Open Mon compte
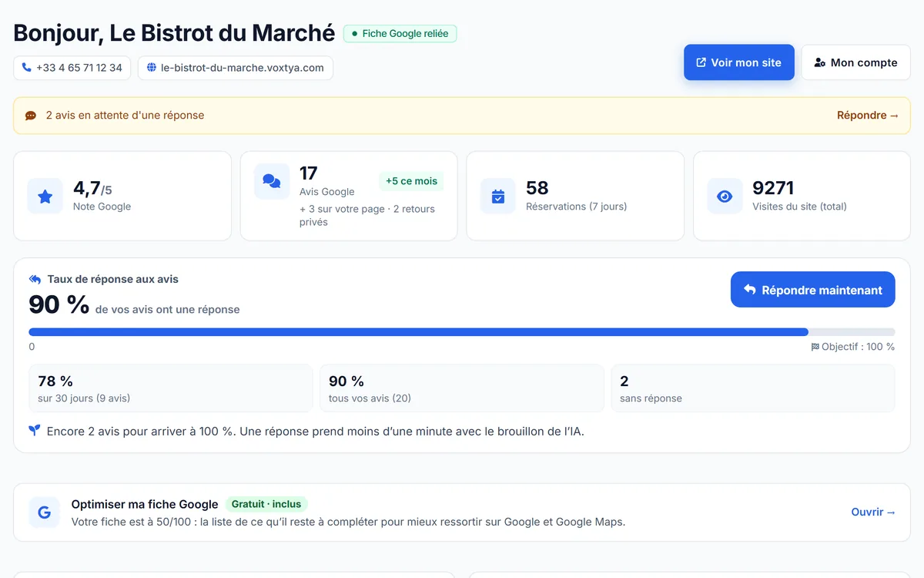This screenshot has width=924, height=578. 856,62
